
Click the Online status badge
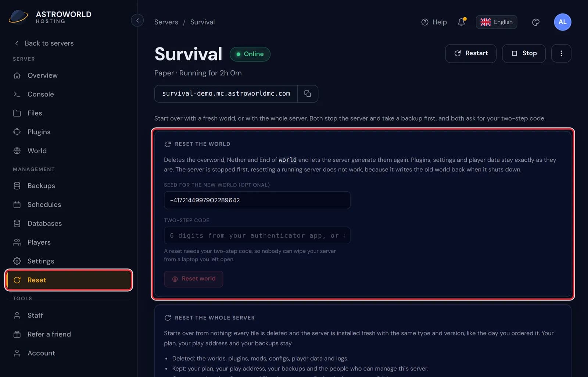tap(250, 54)
